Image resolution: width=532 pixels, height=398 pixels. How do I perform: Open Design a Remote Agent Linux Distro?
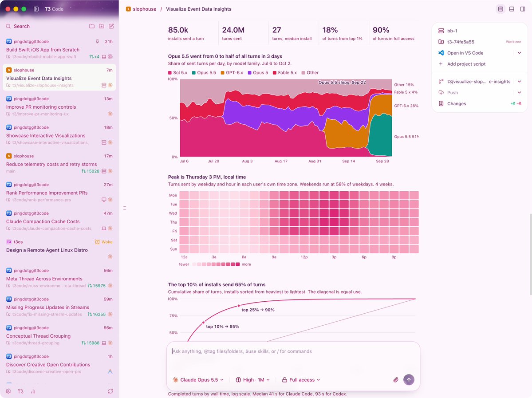click(59, 249)
